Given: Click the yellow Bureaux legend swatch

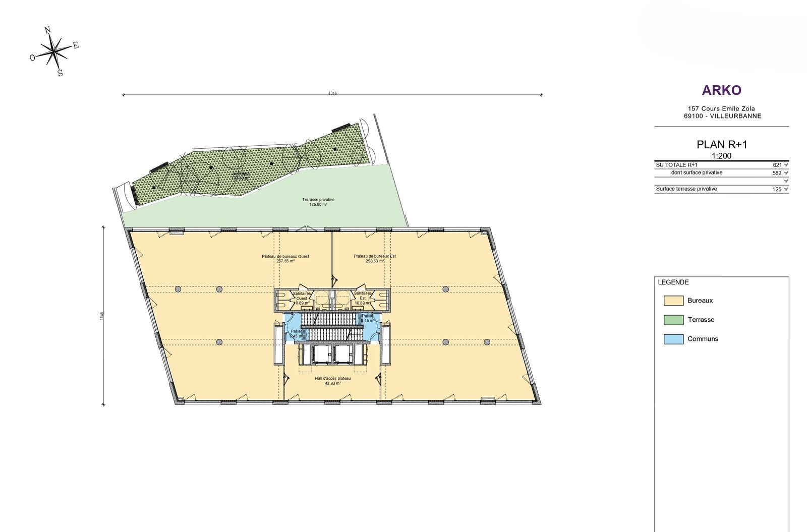Looking at the screenshot, I should pyautogui.click(x=673, y=301).
